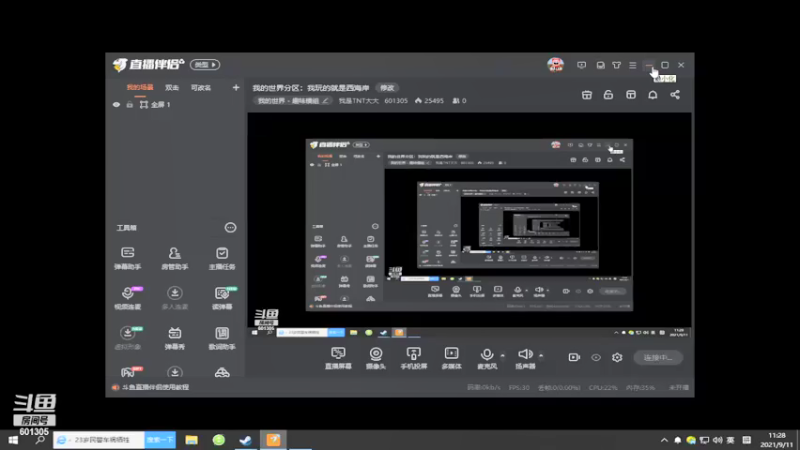Toggle lock on 全屏 1 source
This screenshot has width=800, height=450.
point(130,105)
